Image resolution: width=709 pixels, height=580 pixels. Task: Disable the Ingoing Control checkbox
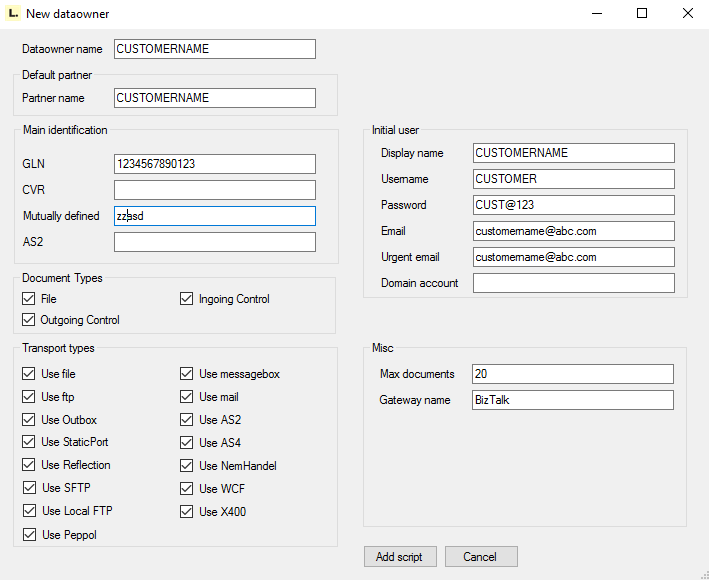[x=187, y=299]
